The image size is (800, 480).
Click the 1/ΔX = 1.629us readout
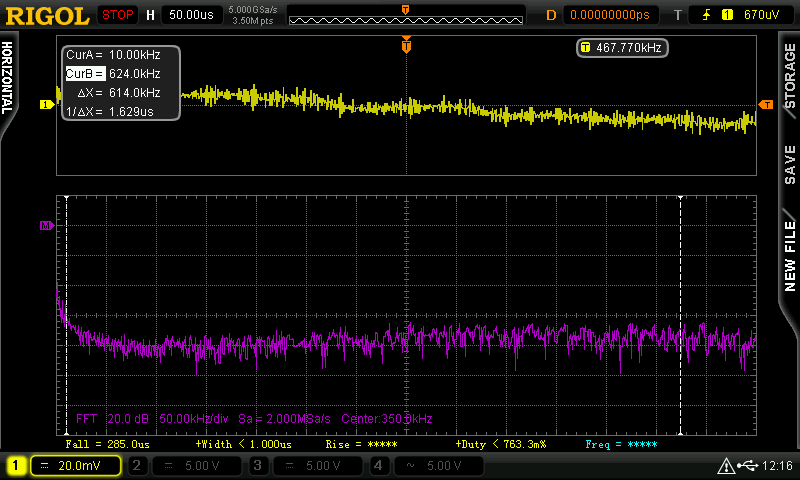[110, 111]
